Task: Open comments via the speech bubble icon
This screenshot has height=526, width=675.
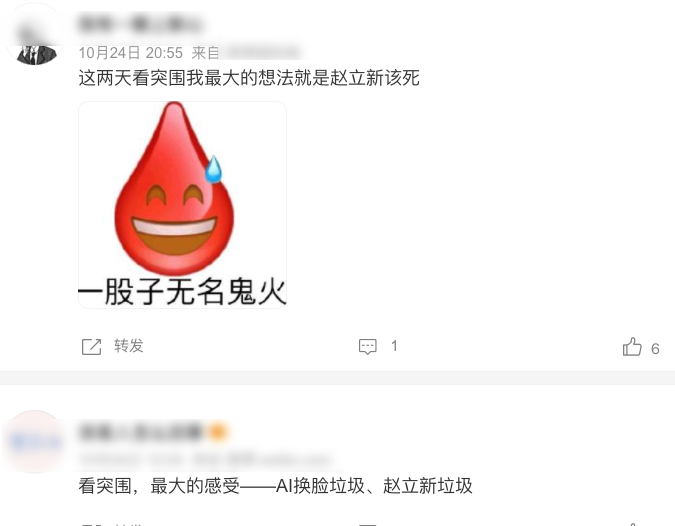Action: (368, 347)
